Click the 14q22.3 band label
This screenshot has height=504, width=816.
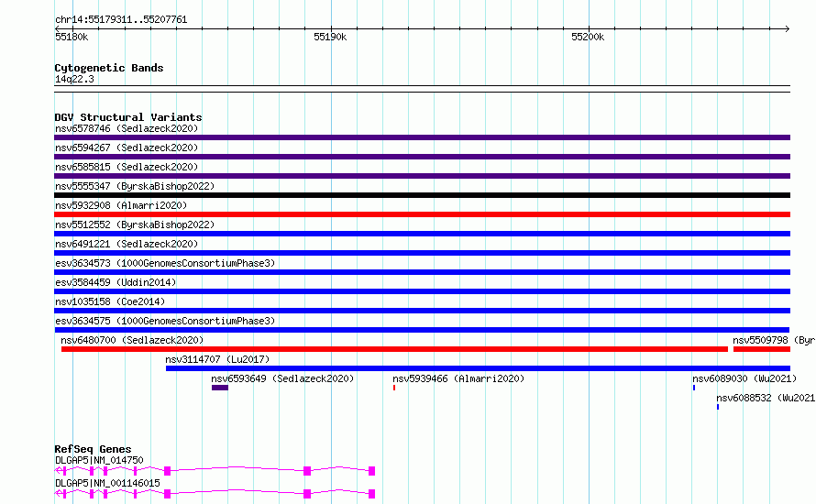74,79
